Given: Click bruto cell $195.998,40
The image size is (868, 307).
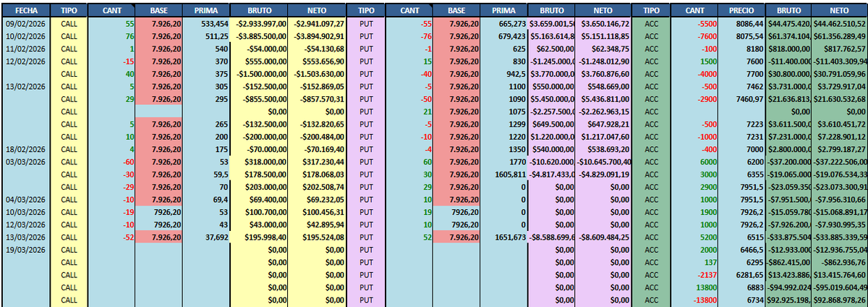Looking at the screenshot, I should [258, 237].
